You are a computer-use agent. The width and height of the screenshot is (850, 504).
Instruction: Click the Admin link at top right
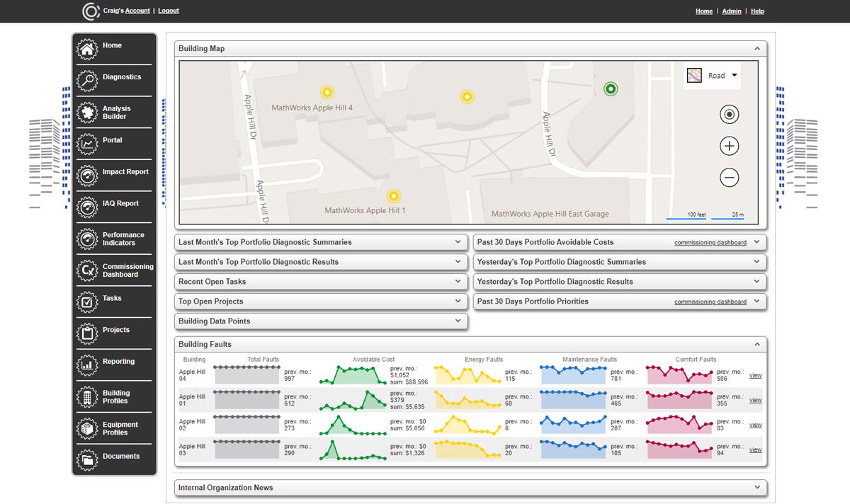pyautogui.click(x=732, y=11)
